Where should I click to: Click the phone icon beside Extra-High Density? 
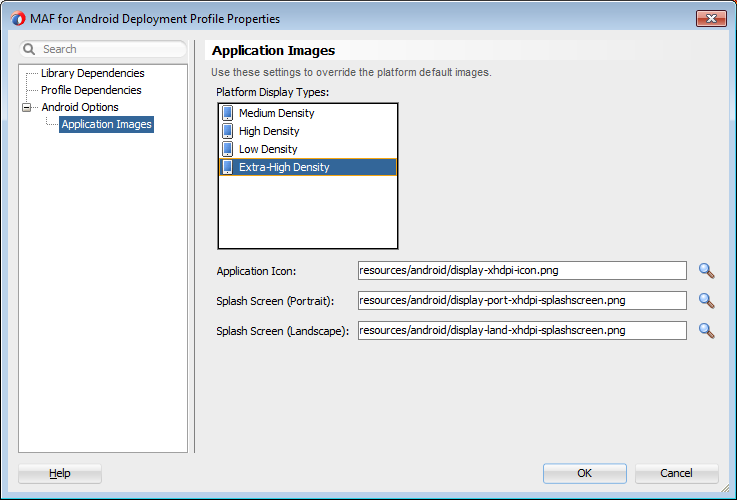pos(227,167)
